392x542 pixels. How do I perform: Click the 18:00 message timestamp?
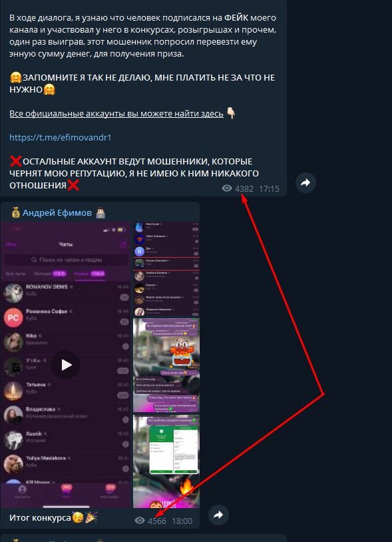click(182, 521)
